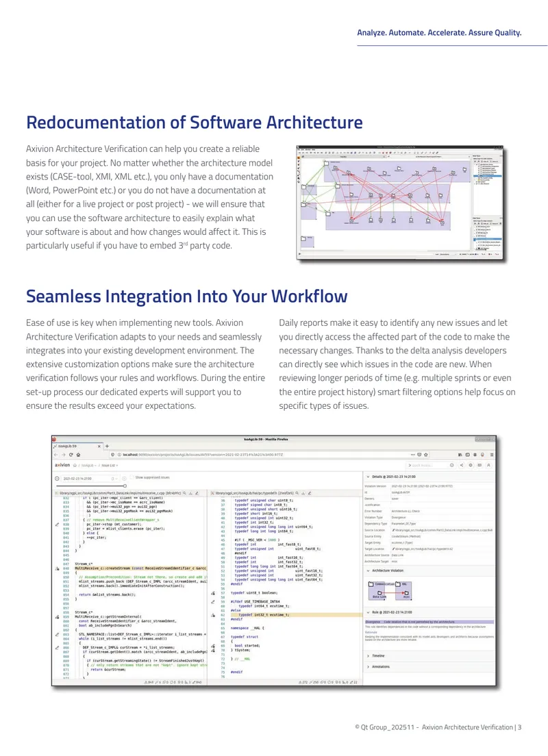Open the Issue List breadcrumb menu
548x756 pixels.
110,465
